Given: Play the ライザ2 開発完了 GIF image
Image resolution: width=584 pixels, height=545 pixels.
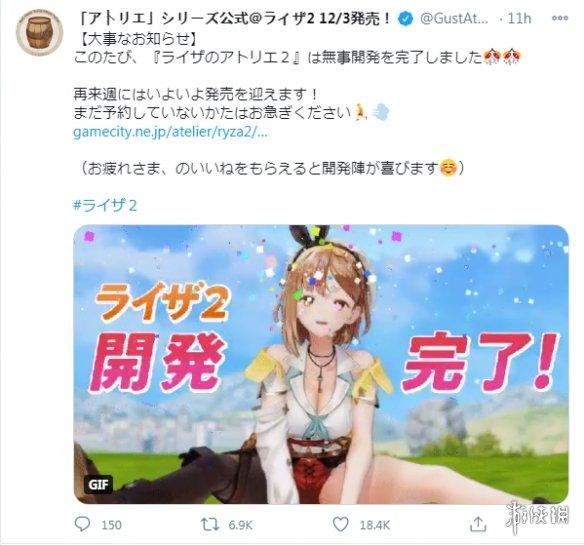Looking at the screenshot, I should 321,364.
